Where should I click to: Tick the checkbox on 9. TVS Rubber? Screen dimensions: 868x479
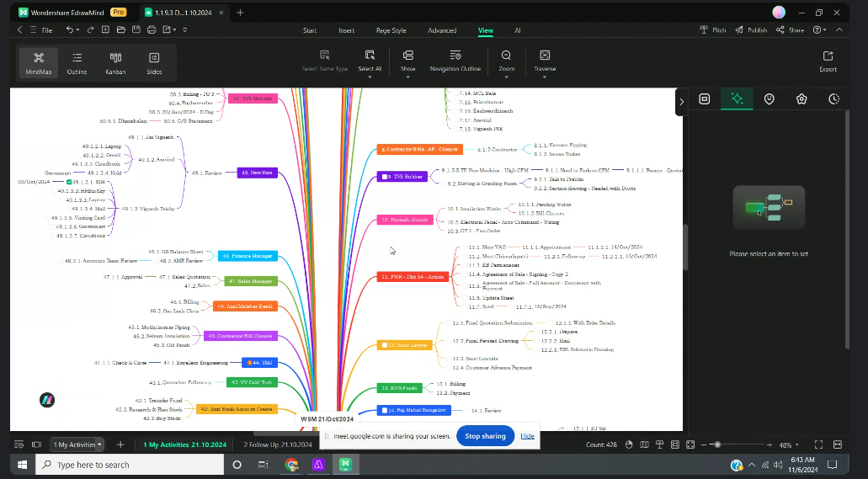tap(385, 177)
